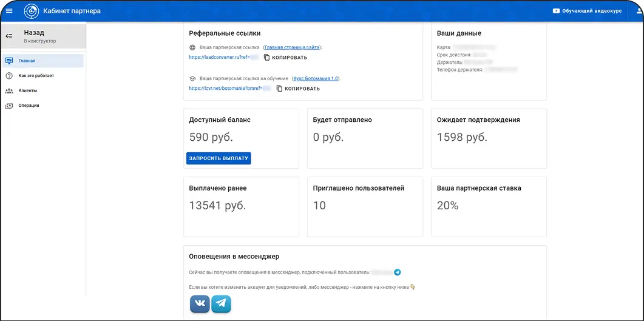Click the Выплачено ранее heading
The image size is (644, 321).
tap(218, 188)
